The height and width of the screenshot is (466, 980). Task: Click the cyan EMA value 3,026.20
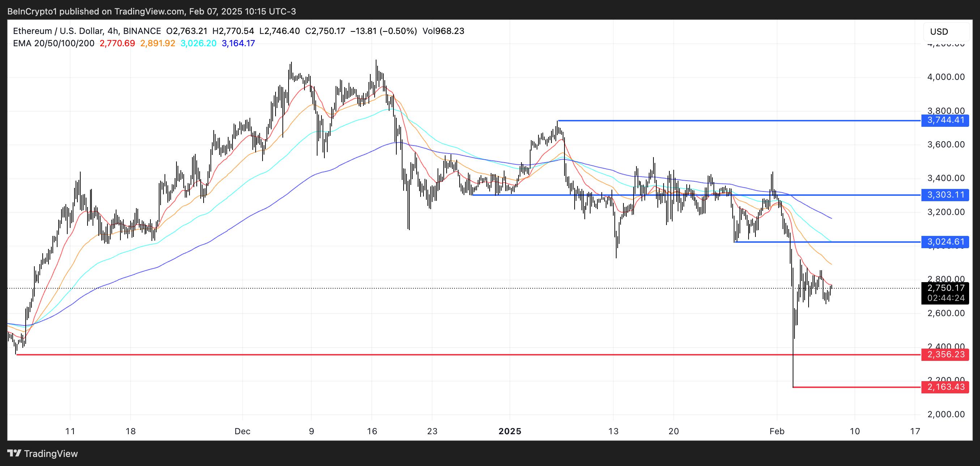pos(198,43)
